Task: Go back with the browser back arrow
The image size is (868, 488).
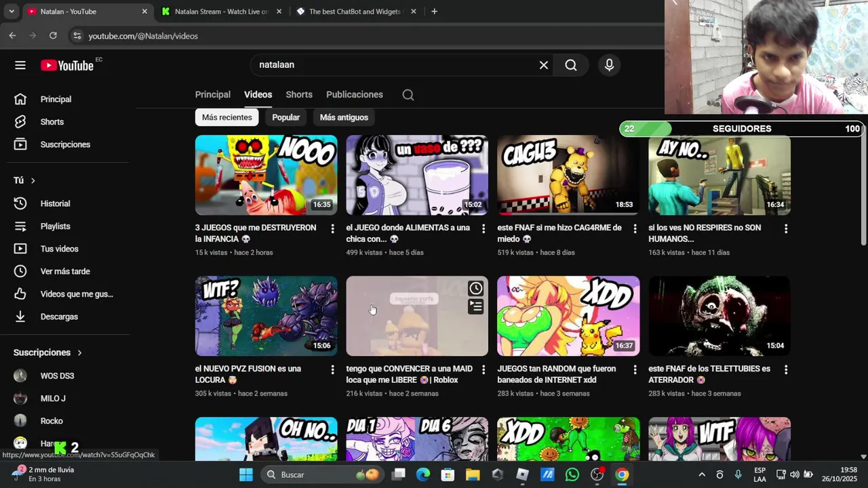Action: tap(12, 36)
